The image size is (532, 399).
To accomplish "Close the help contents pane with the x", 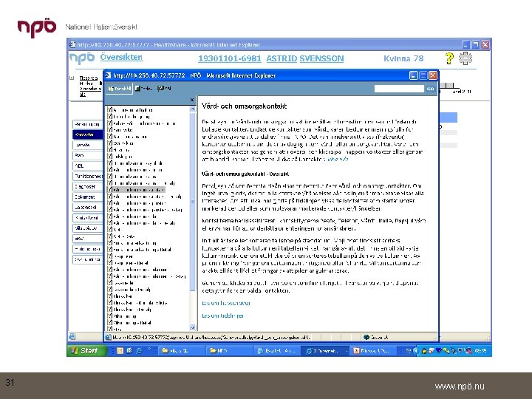I will pos(192,100).
